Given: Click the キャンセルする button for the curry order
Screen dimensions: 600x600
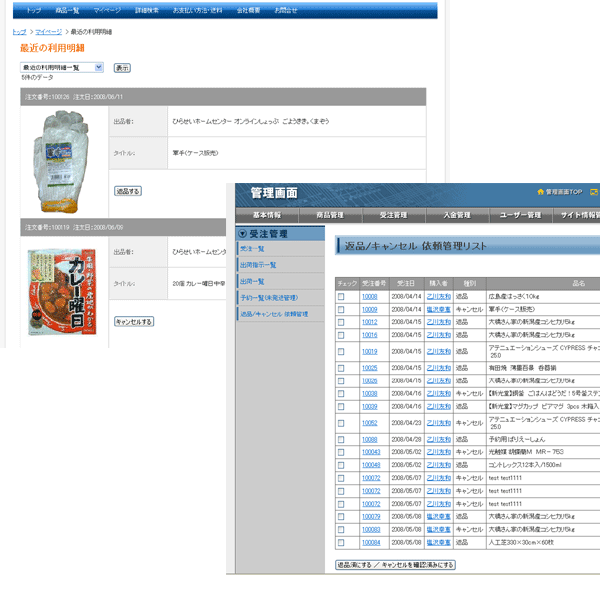Looking at the screenshot, I should point(133,322).
